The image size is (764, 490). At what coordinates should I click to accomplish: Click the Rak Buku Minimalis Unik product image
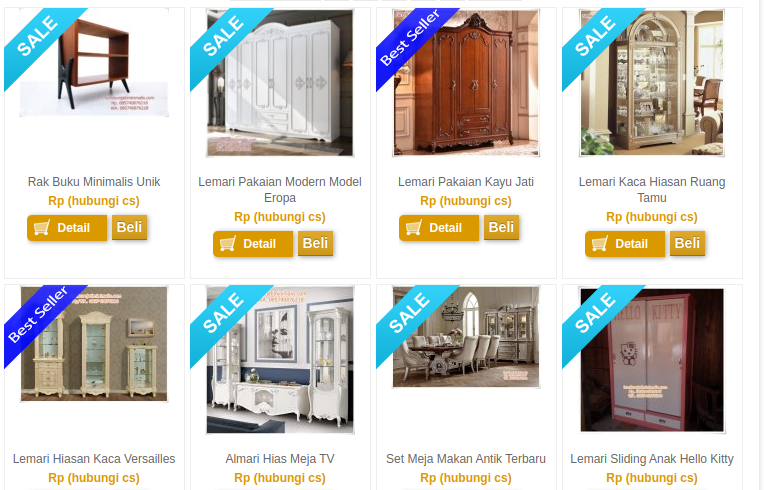point(94,62)
